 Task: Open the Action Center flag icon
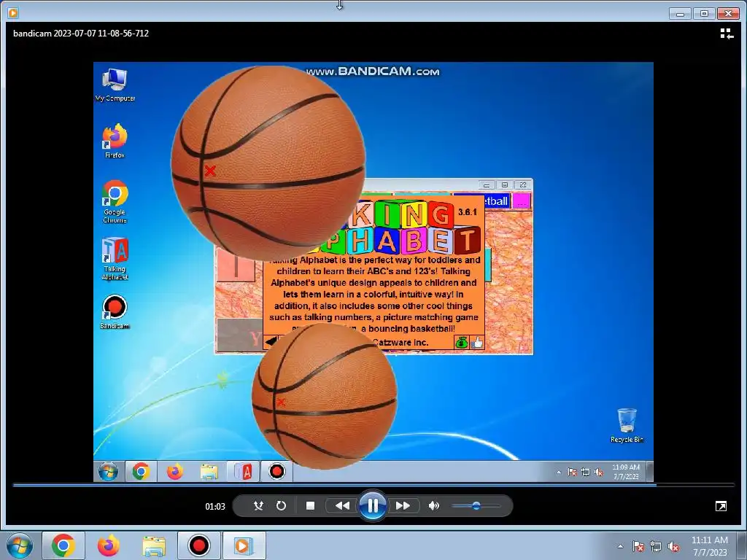point(638,546)
